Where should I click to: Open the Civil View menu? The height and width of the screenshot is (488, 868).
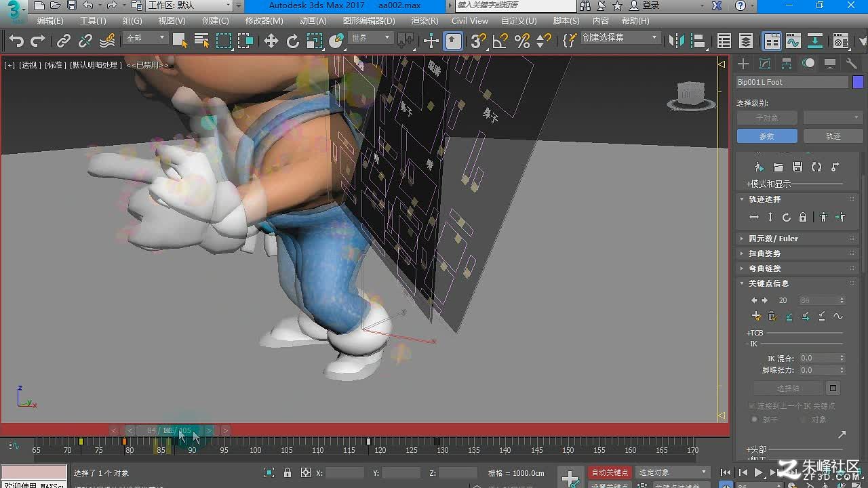coord(470,21)
